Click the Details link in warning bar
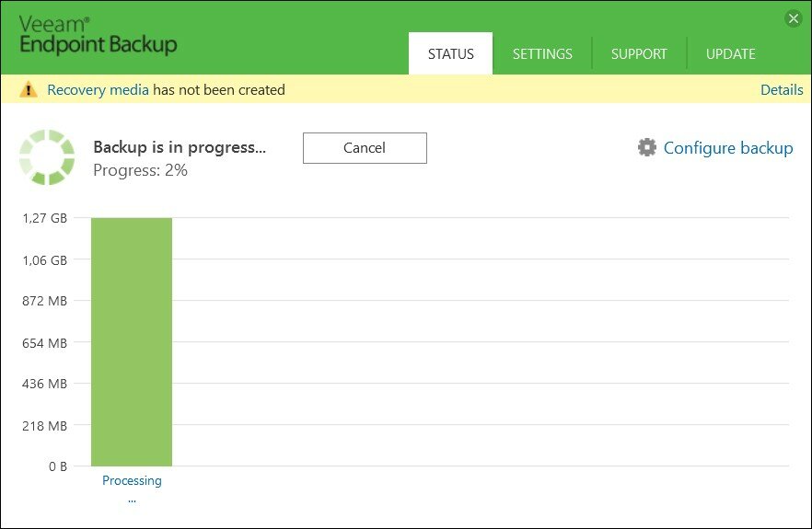Screen dimensions: 812x529 click(782, 90)
